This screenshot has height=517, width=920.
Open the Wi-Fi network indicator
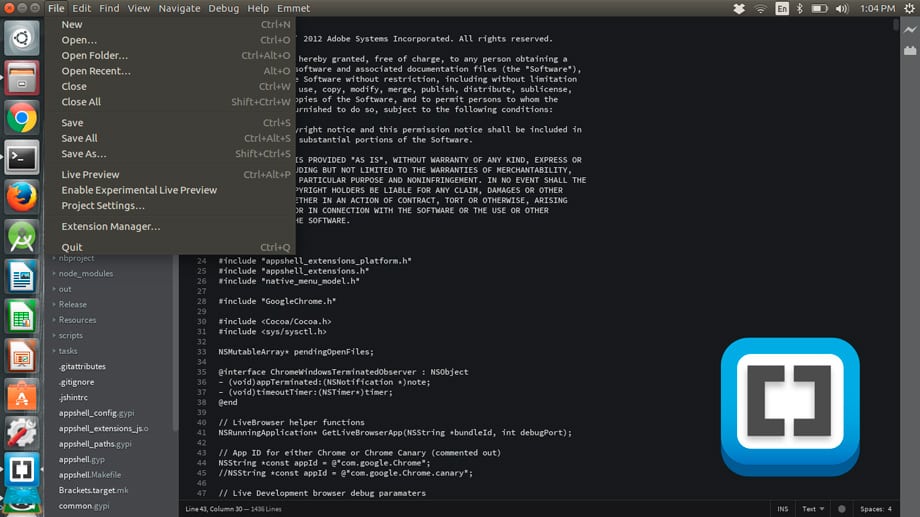pos(760,9)
